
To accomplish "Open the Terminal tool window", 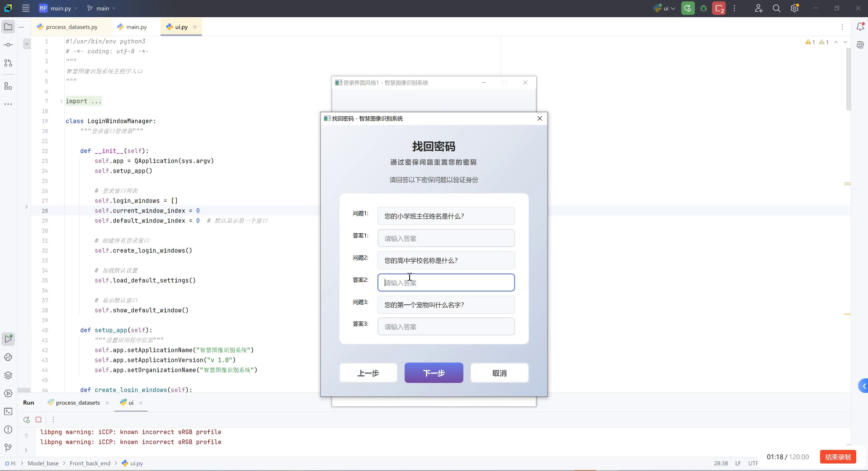I will click(x=8, y=411).
